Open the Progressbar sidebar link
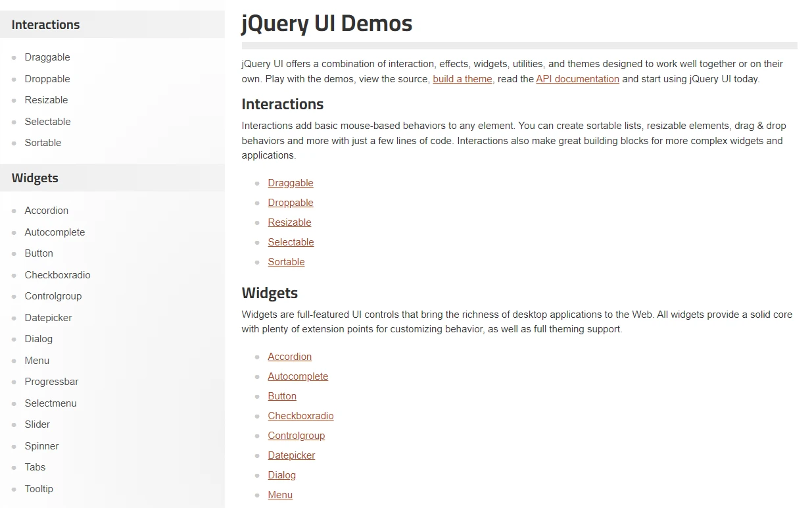Viewport: 812px width, 508px height. coord(51,382)
